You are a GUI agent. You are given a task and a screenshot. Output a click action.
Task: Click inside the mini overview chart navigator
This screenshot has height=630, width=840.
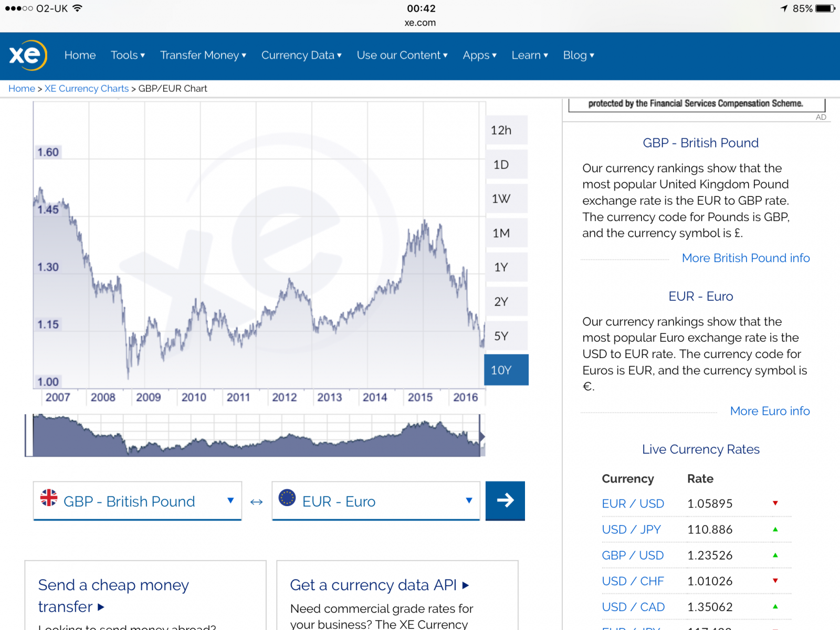tap(256, 435)
